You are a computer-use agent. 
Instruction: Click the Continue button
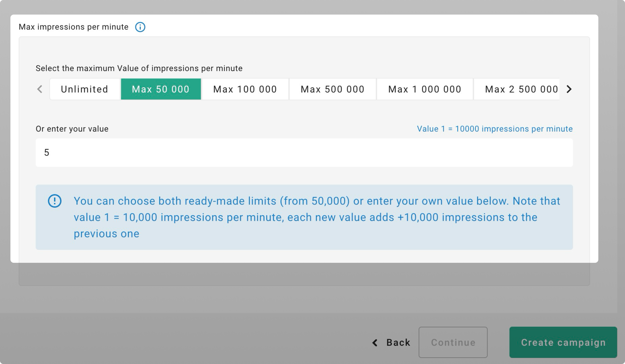[453, 343]
